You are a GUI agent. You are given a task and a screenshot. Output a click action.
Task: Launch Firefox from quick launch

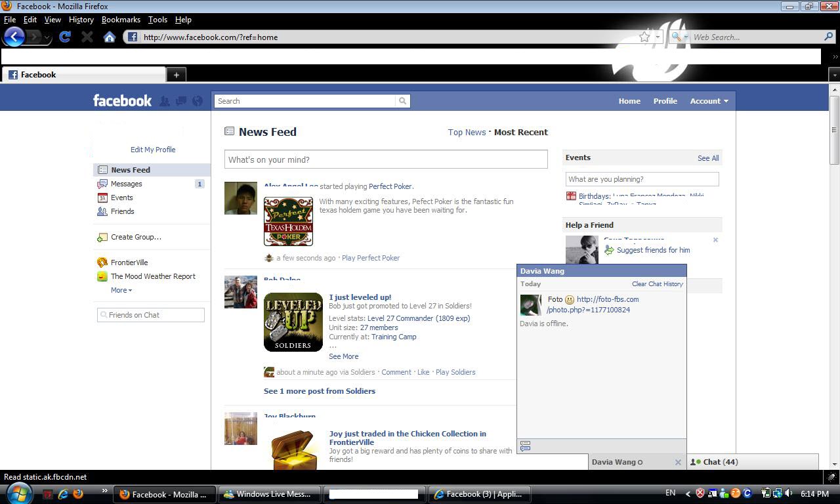pyautogui.click(x=78, y=493)
